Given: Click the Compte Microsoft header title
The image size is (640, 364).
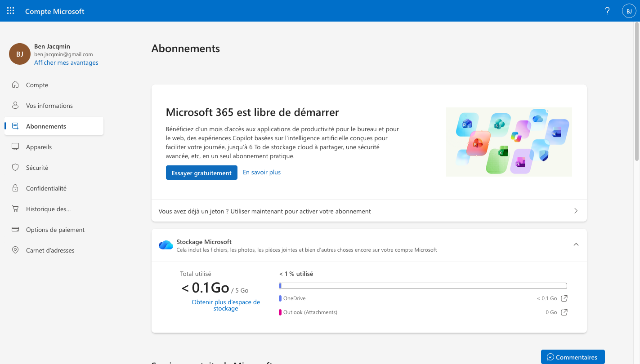Looking at the screenshot, I should 55,11.
